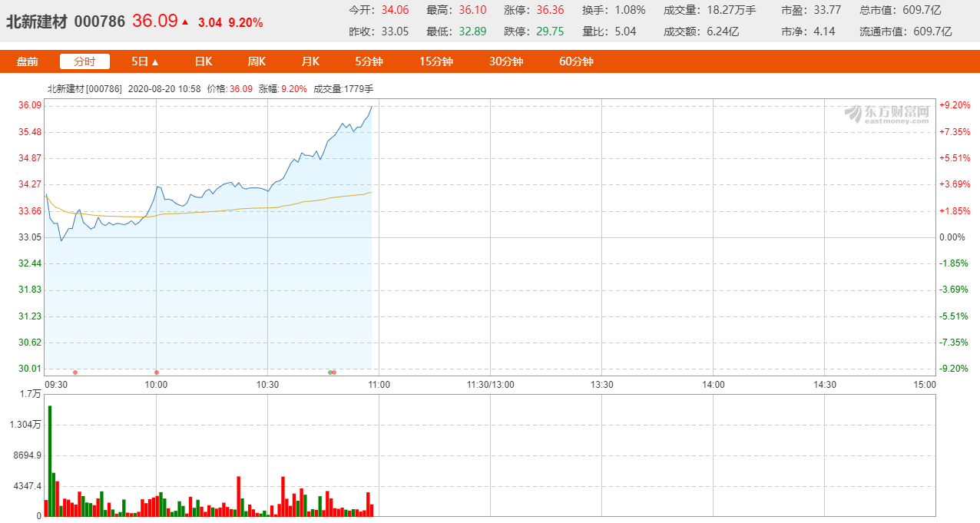Screen dimensions: 980x523
Task: Click the 跌停 value 29.75
Action: point(550,31)
